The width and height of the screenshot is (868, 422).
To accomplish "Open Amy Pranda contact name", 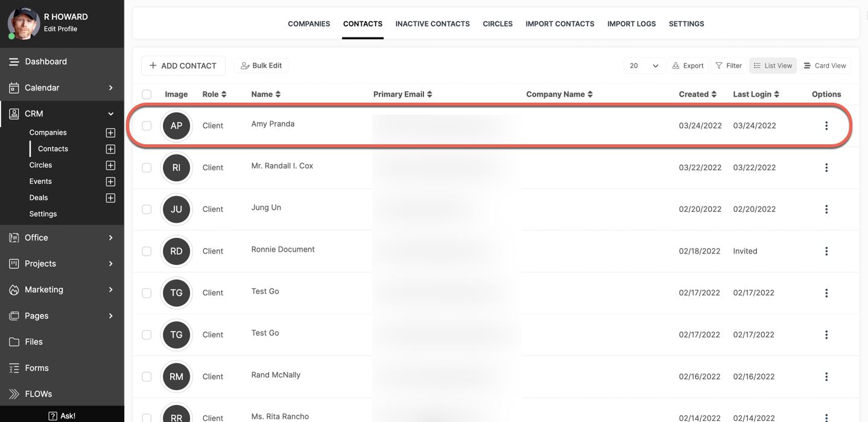I will pyautogui.click(x=273, y=124).
